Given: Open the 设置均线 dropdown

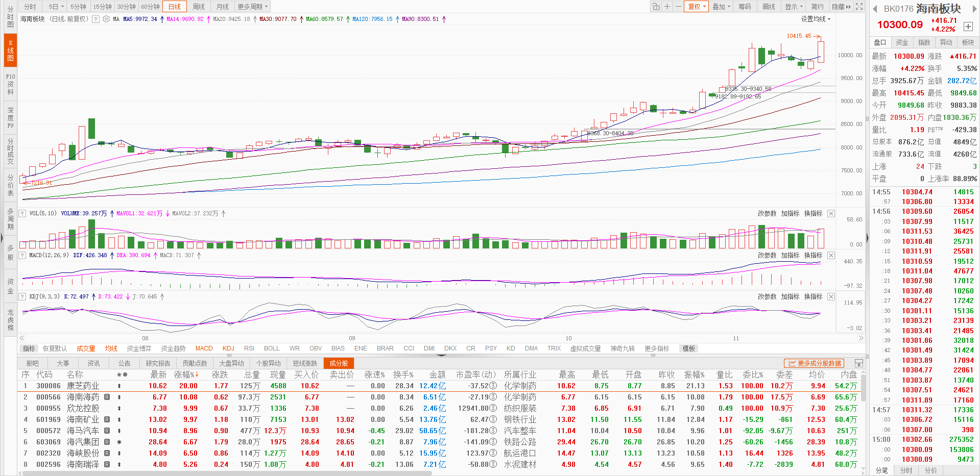Looking at the screenshot, I should click(x=816, y=19).
